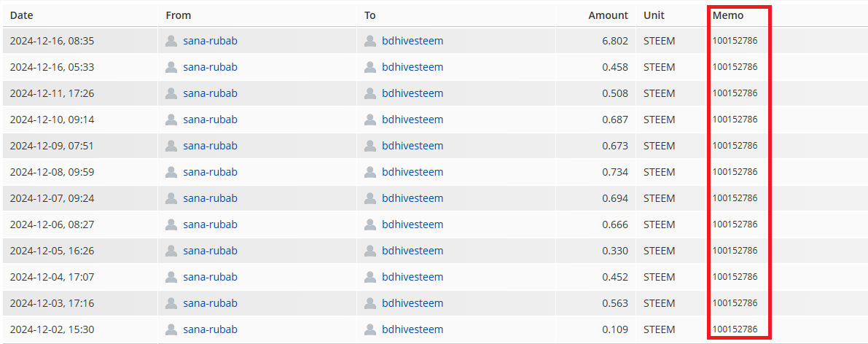Click the bdhivesteem user icon in the 08:35 row
This screenshot has height=344, width=868.
370,41
